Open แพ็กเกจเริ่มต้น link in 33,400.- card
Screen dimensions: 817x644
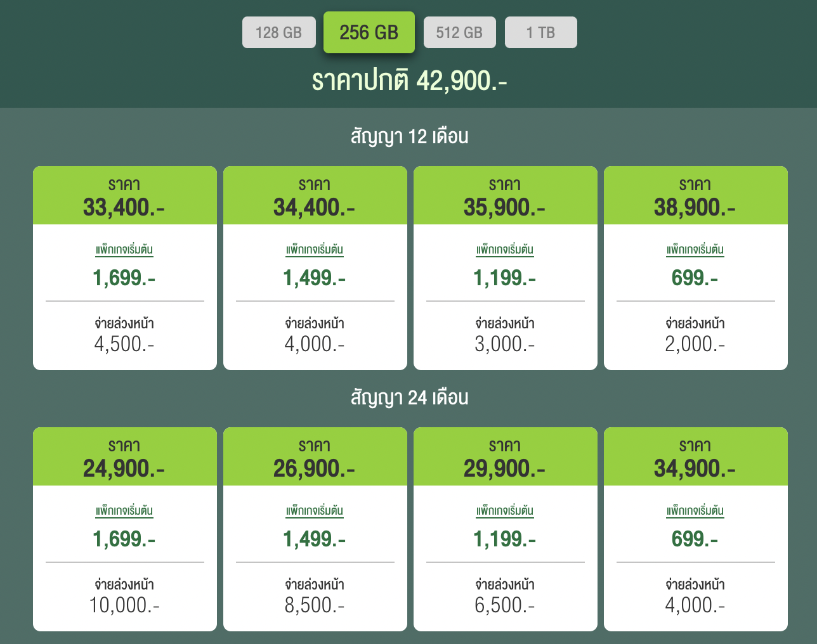[x=124, y=250]
